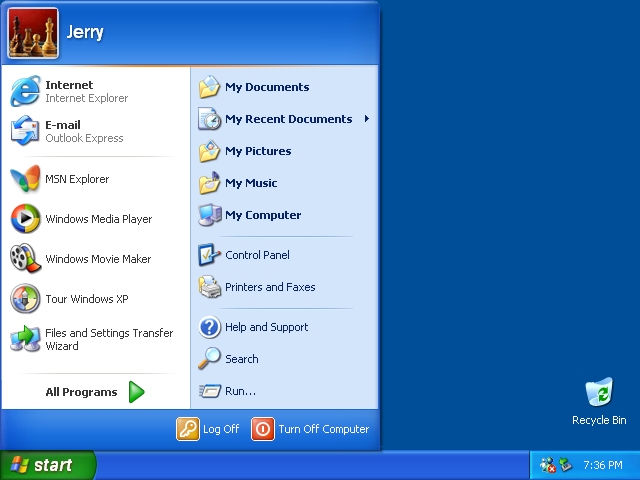Screen dimensions: 640x480
Task: Open the My Computer monitor icon
Action: pyautogui.click(x=210, y=215)
